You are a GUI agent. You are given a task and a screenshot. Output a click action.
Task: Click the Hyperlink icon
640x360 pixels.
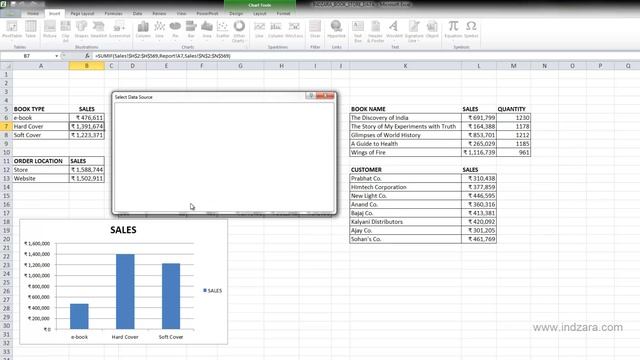click(336, 29)
